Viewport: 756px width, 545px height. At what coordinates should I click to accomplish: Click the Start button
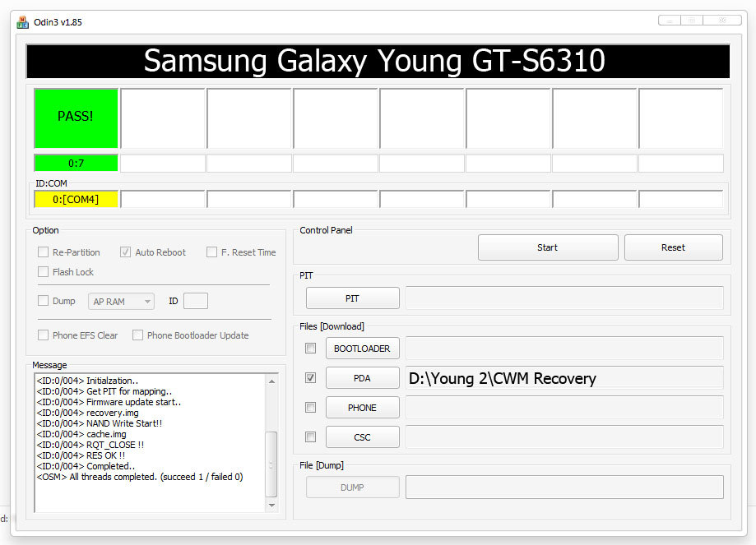coord(548,247)
